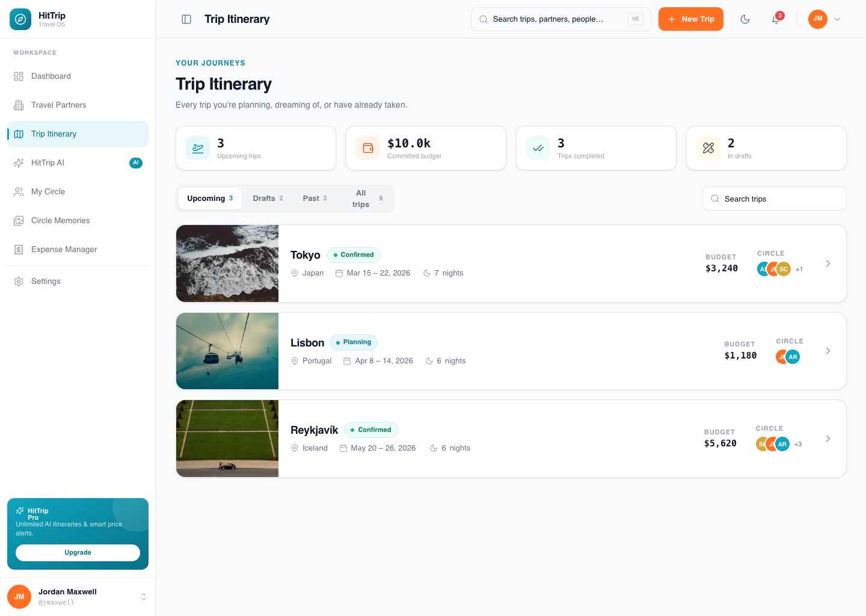Select Trip Itinerary in the sidebar

pyautogui.click(x=78, y=134)
